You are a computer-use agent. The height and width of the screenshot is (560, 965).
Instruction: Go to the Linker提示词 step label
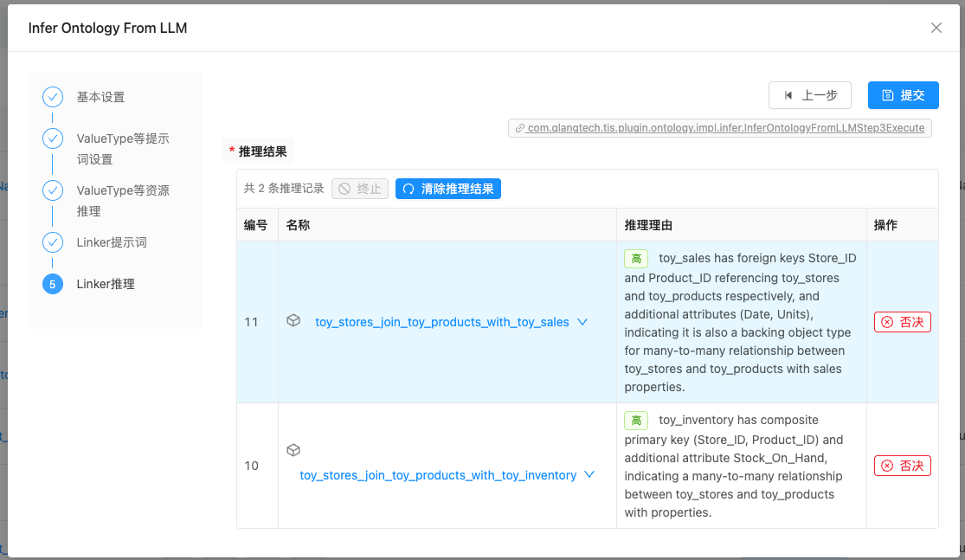point(112,242)
